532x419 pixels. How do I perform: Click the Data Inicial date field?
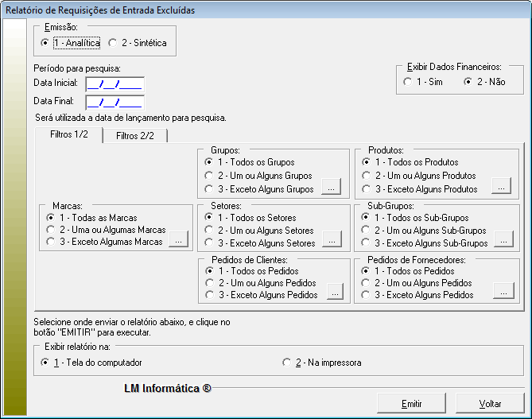pyautogui.click(x=115, y=83)
